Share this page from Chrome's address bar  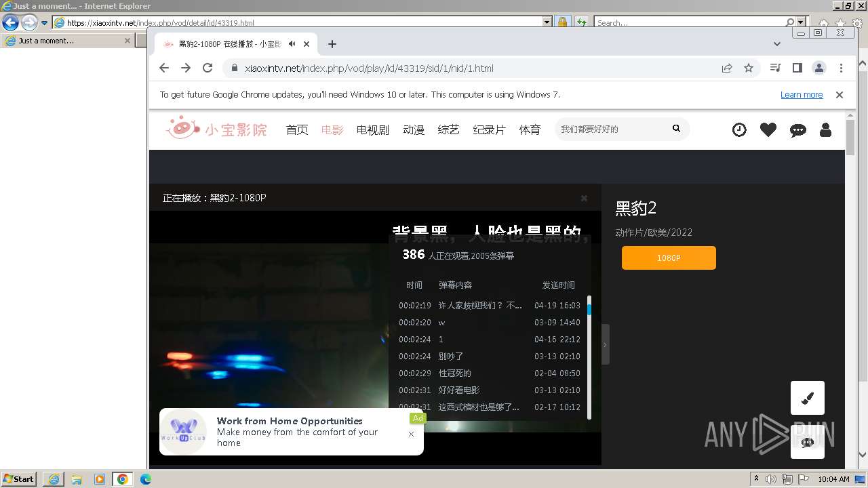tap(727, 68)
